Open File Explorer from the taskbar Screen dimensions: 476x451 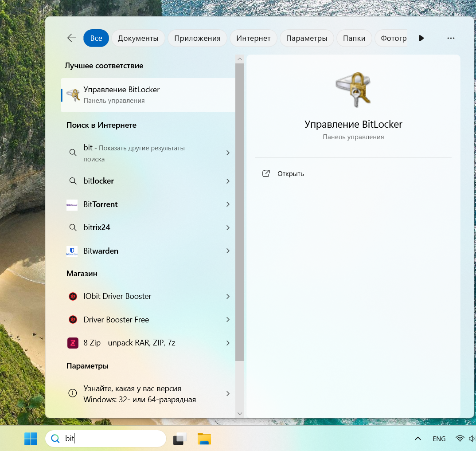(204, 439)
